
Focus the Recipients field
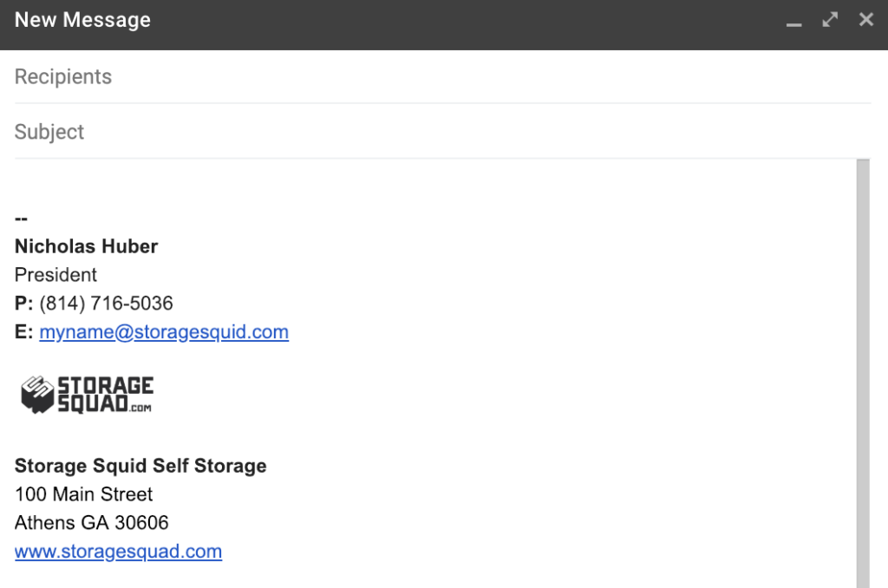(x=434, y=77)
